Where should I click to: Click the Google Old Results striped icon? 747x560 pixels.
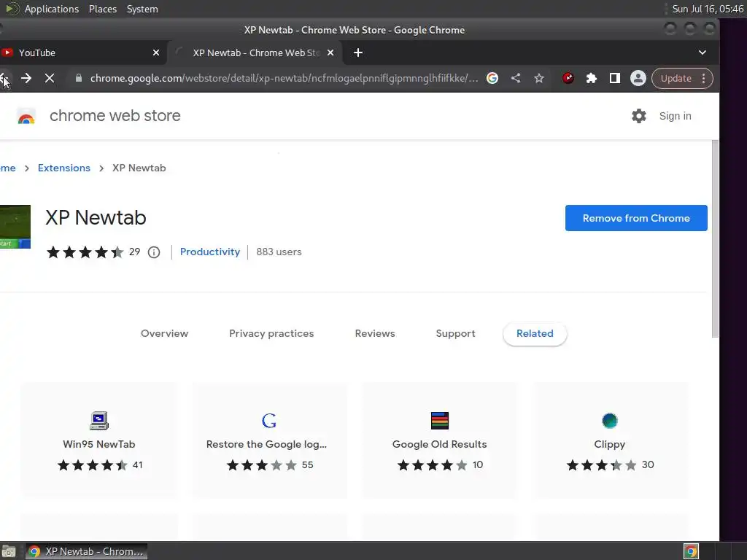click(440, 421)
